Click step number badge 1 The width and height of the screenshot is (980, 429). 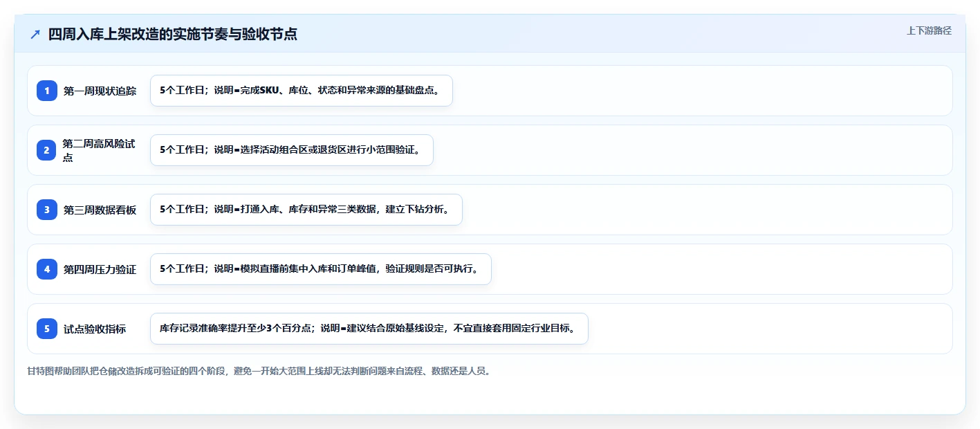click(47, 91)
